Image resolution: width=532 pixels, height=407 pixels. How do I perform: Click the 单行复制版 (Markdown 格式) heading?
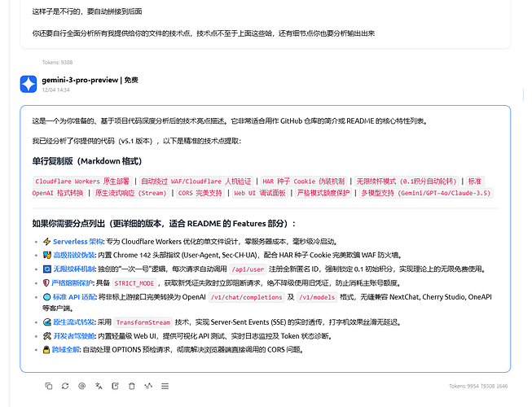pyautogui.click(x=87, y=161)
